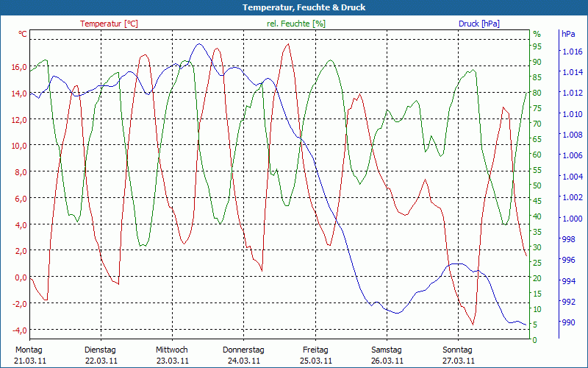The height and width of the screenshot is (368, 588).
Task: Click the '80' humidity axis value
Action: (x=537, y=93)
